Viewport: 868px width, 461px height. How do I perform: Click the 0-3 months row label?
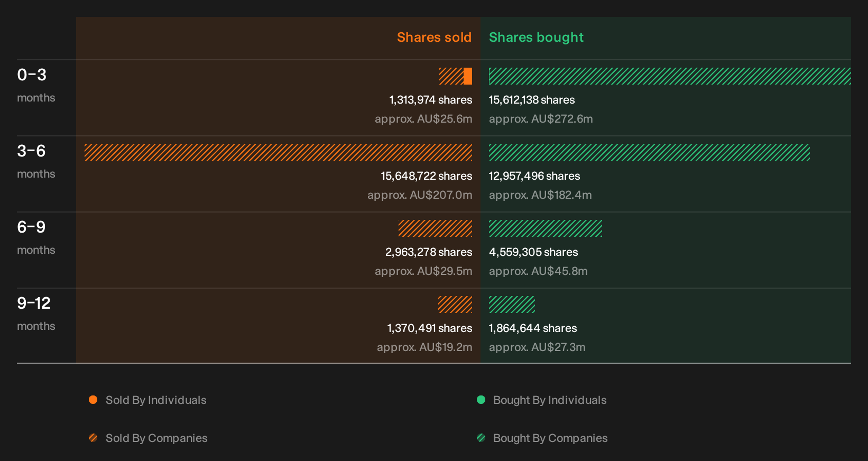[36, 85]
